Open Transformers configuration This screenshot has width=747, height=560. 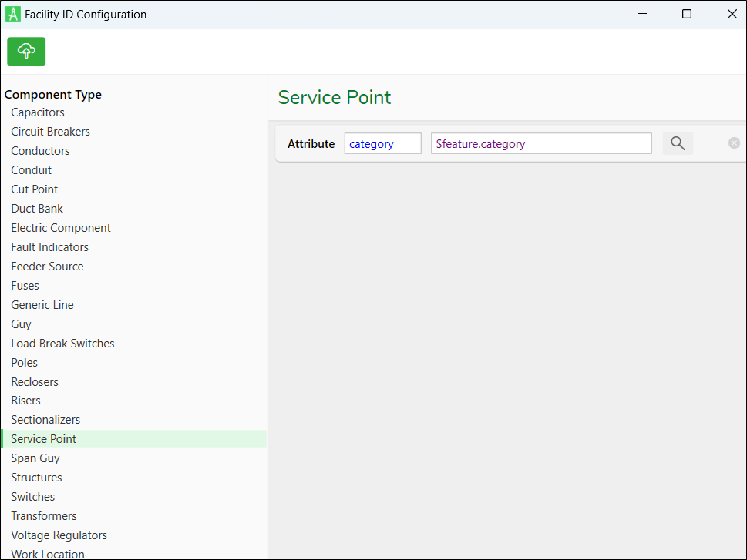click(x=44, y=516)
